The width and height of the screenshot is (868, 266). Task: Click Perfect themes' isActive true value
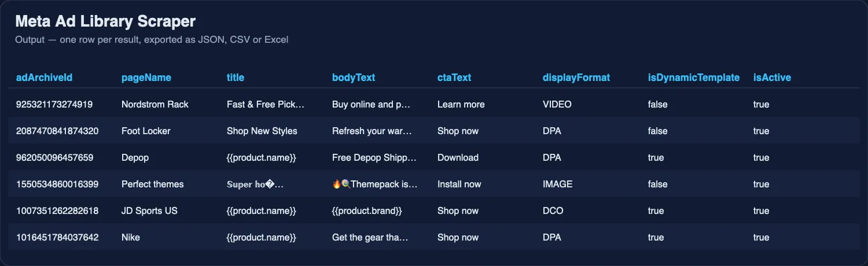click(x=762, y=184)
